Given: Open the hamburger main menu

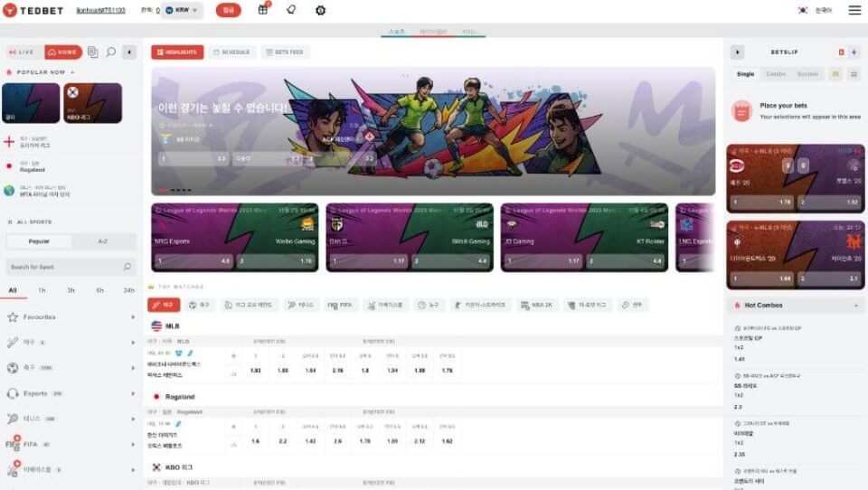Looking at the screenshot, I should tap(854, 10).
